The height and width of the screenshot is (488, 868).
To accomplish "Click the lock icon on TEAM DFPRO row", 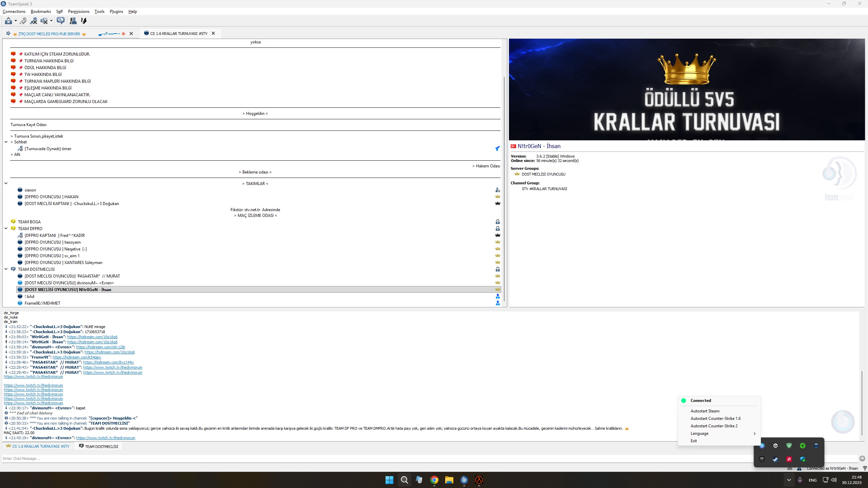I will click(498, 229).
